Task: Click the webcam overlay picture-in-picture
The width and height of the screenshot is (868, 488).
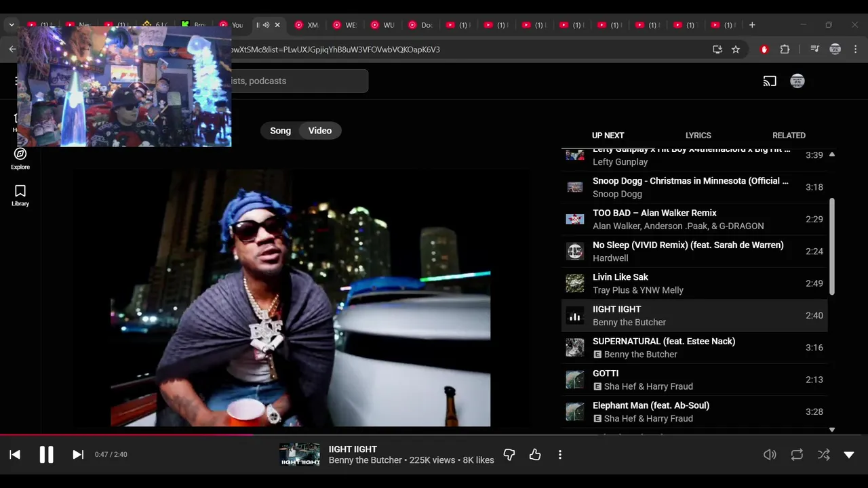Action: 124,86
